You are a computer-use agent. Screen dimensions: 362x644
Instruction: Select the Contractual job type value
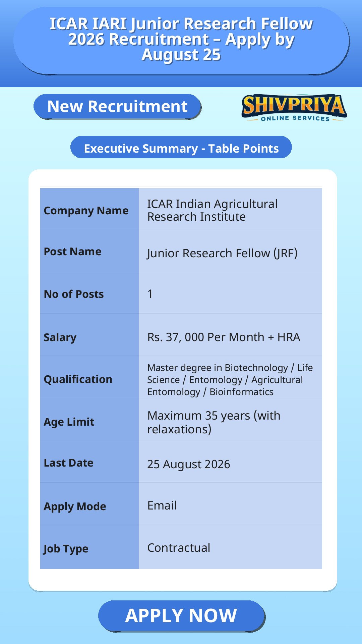click(x=179, y=548)
